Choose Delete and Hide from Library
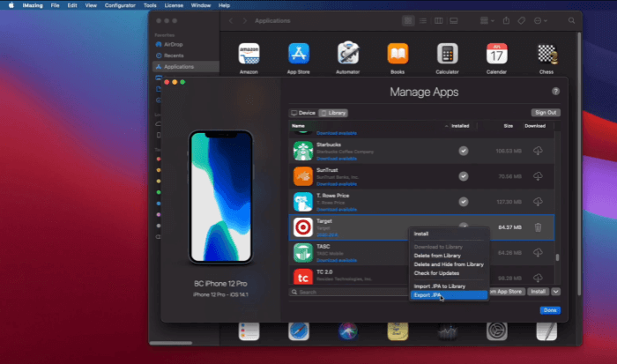Viewport: 617px width, 364px height. click(449, 264)
